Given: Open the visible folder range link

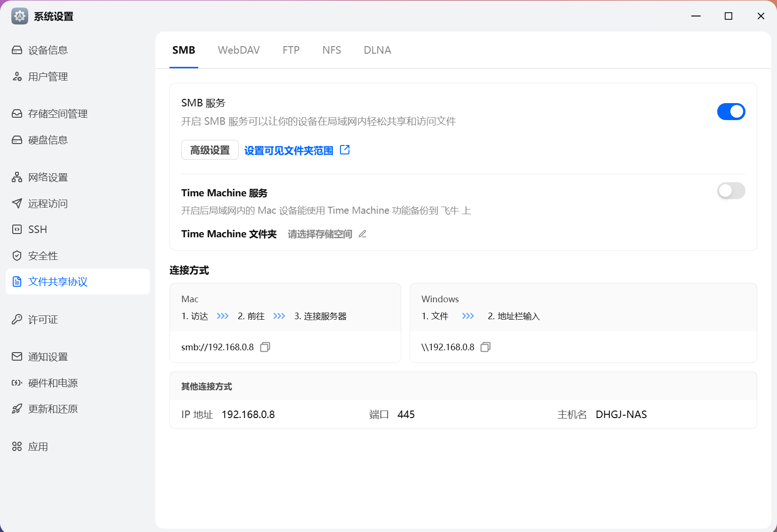Looking at the screenshot, I should (x=288, y=150).
